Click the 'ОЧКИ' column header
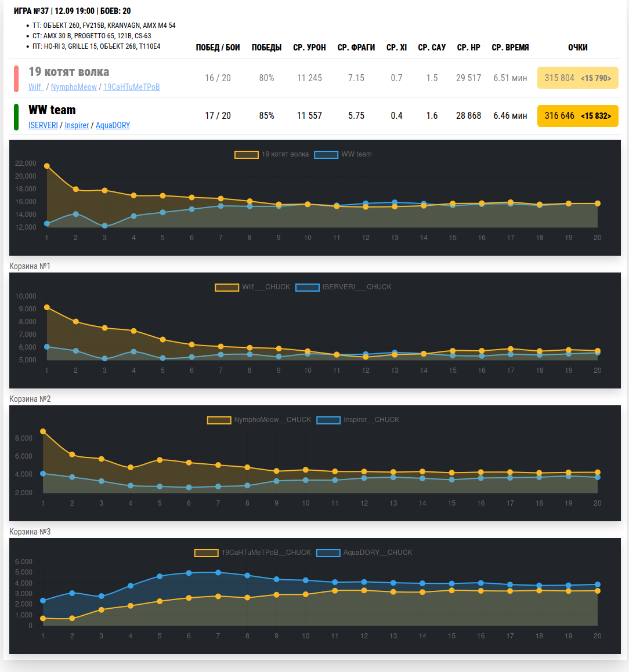This screenshot has width=629, height=672. tap(577, 48)
